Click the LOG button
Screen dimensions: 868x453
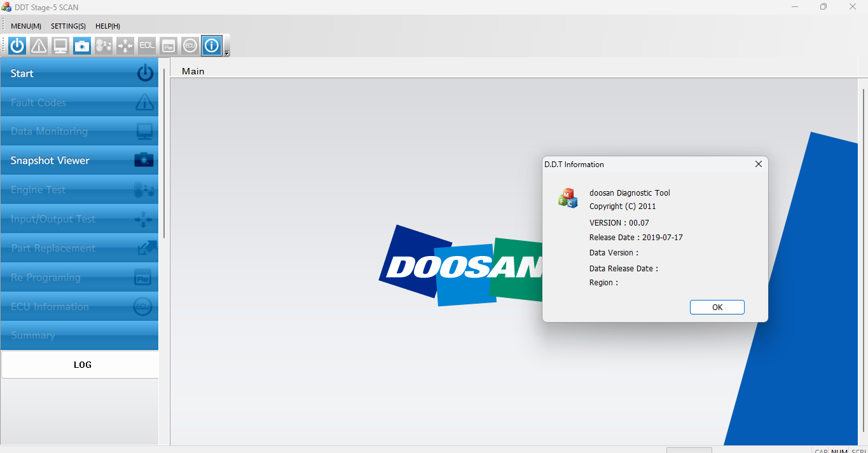click(x=80, y=365)
